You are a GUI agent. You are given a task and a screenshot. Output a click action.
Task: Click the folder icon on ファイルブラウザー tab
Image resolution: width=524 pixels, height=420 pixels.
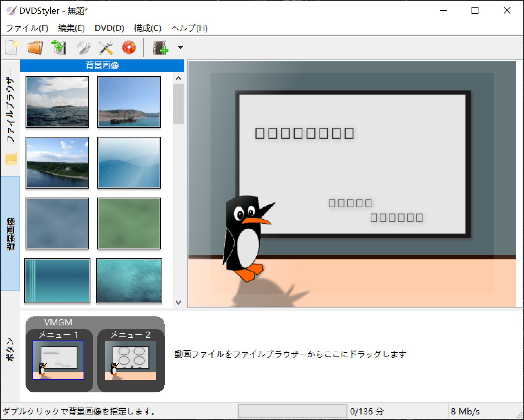click(x=11, y=159)
